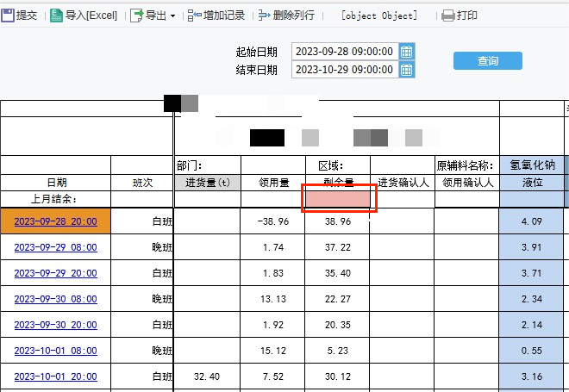Click the 领用确认人 column header
The width and height of the screenshot is (569, 392).
click(467, 183)
